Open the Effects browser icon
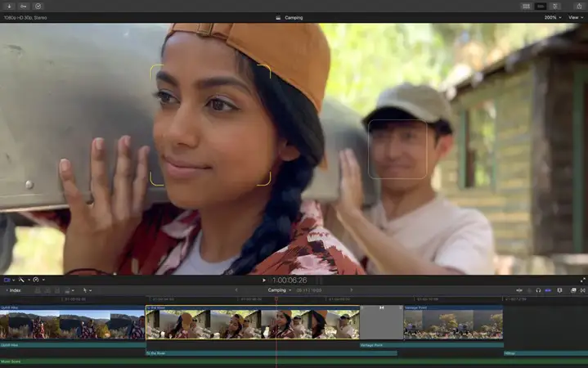This screenshot has width=588, height=368. [x=573, y=290]
